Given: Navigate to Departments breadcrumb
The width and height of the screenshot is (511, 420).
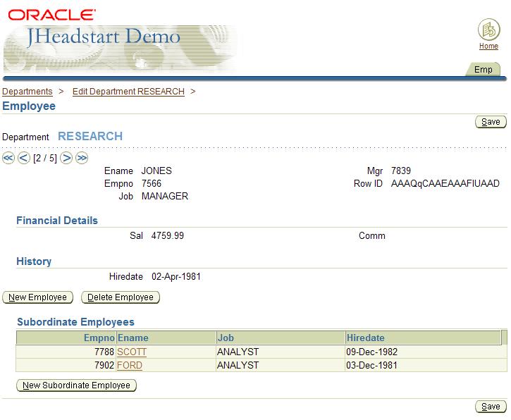Looking at the screenshot, I should click(27, 92).
